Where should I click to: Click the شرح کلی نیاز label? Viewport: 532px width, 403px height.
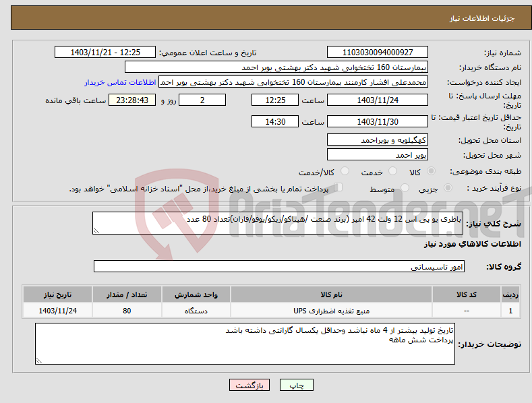[x=494, y=224]
